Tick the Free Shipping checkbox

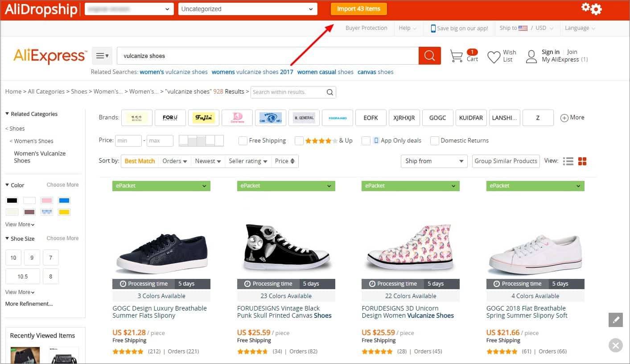coord(243,141)
